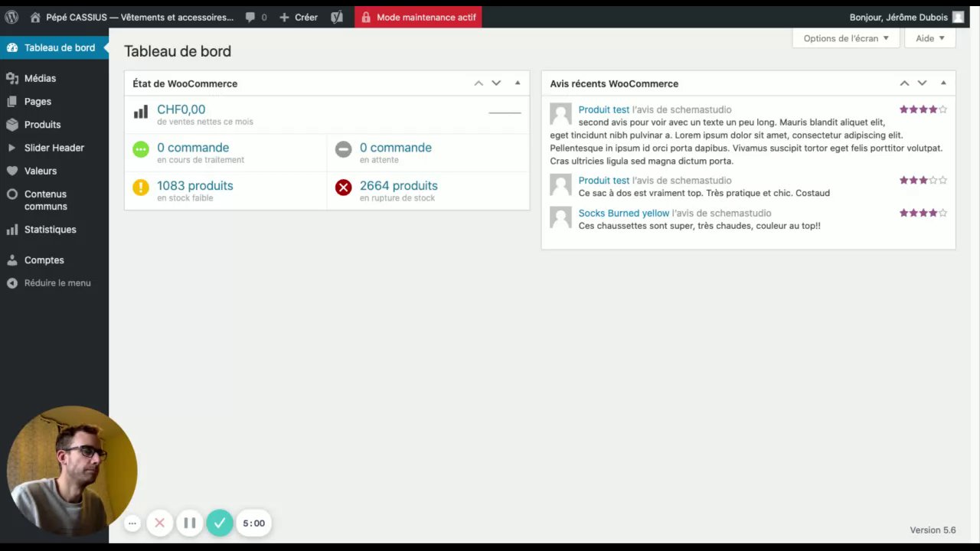This screenshot has width=980, height=551.
Task: Click the lock icon in maintenance notice
Action: [x=366, y=17]
